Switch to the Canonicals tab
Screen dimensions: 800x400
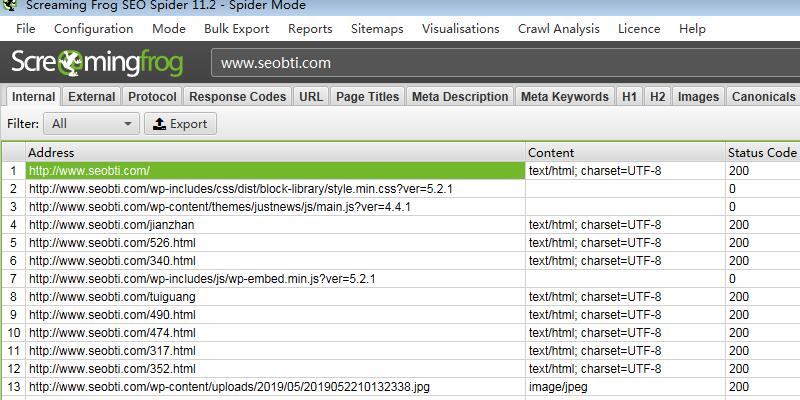click(x=763, y=97)
